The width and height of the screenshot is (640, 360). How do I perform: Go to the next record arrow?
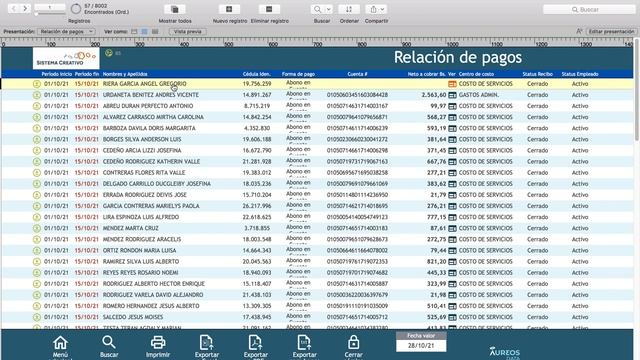click(x=25, y=8)
